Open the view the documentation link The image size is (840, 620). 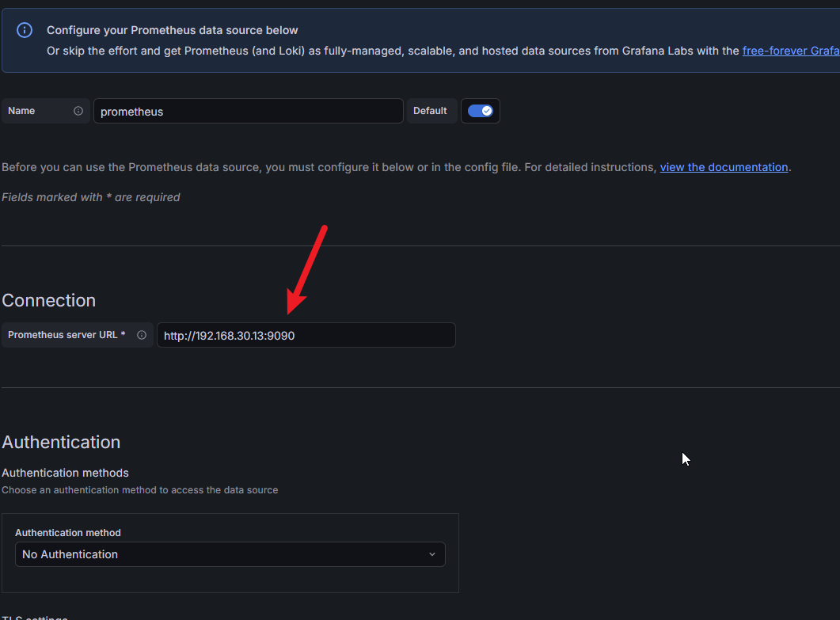[x=724, y=167]
